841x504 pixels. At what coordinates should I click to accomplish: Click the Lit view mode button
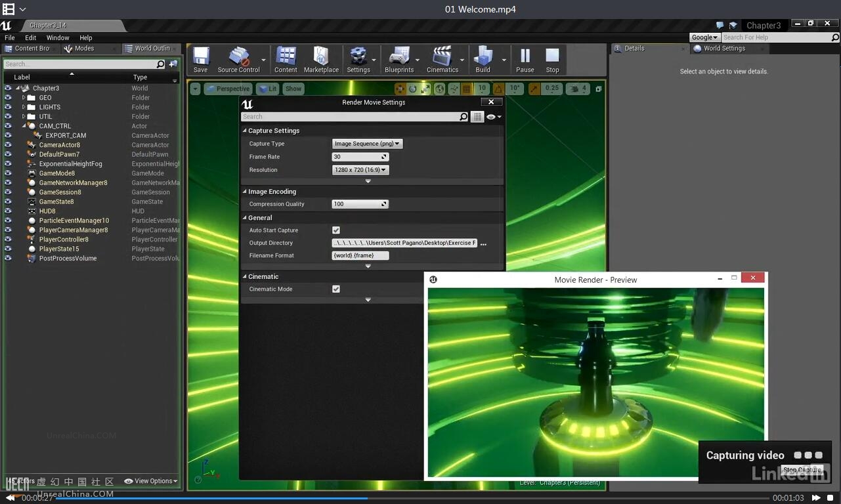point(267,89)
